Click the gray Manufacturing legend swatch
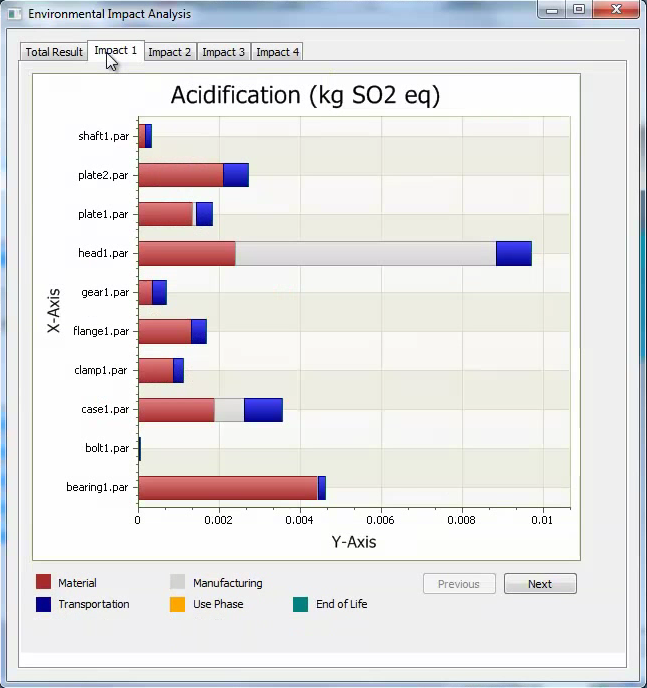The height and width of the screenshot is (688, 647). click(x=178, y=582)
